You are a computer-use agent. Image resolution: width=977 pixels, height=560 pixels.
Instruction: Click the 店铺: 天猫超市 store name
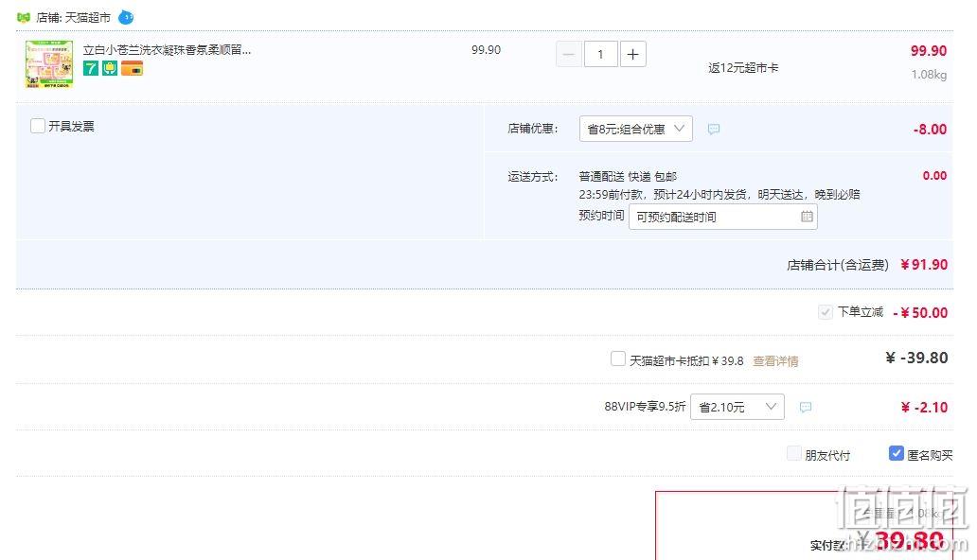74,17
